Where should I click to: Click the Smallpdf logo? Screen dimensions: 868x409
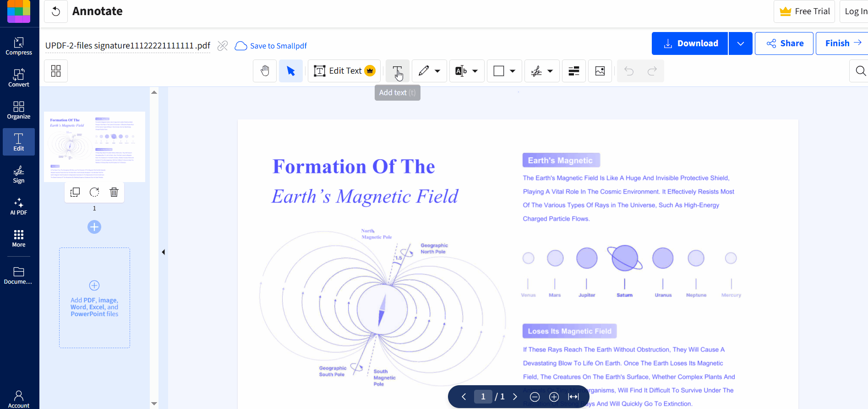click(x=19, y=11)
